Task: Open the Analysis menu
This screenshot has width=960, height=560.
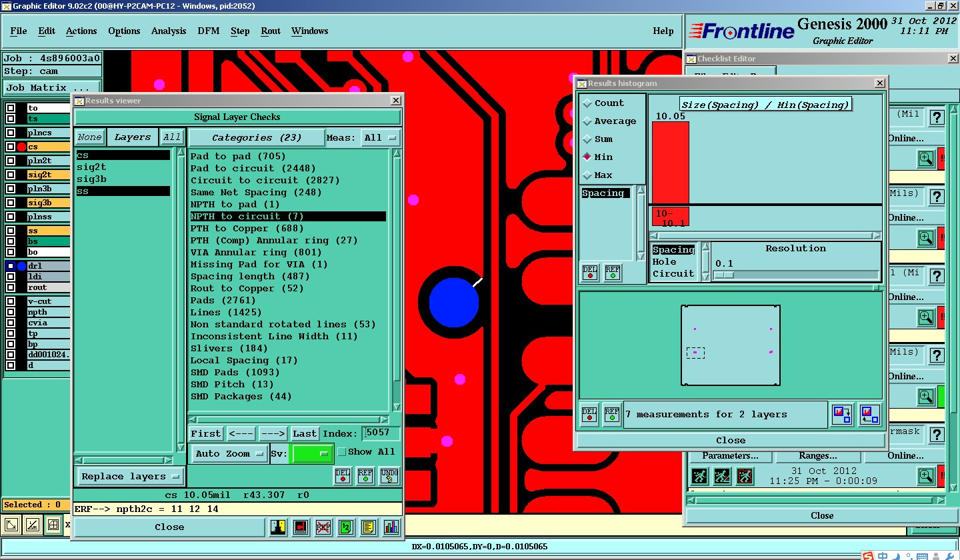Action: click(169, 31)
